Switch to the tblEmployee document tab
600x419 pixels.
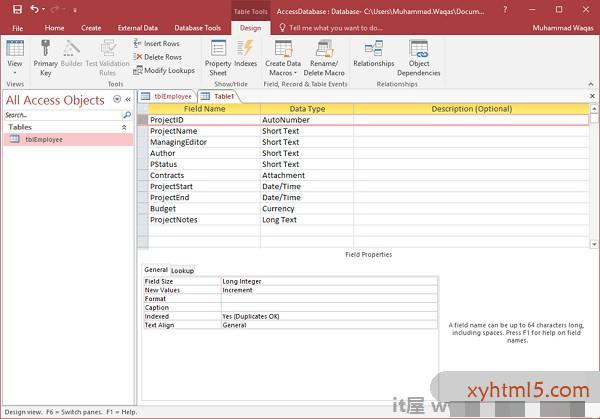pos(167,96)
